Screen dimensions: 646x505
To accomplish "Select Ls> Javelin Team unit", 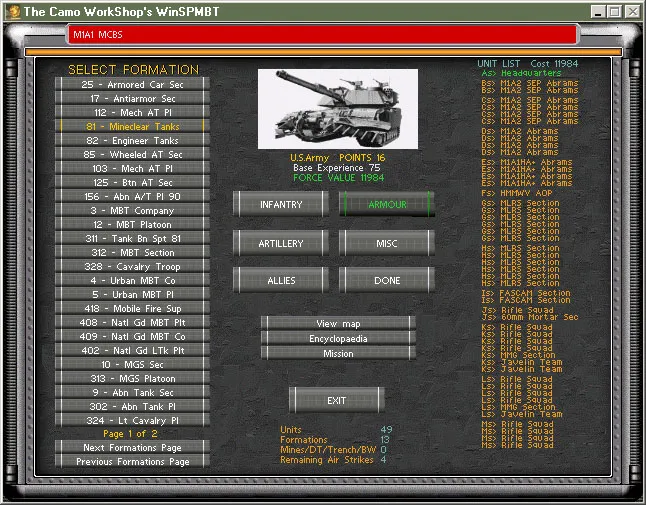I will click(522, 414).
